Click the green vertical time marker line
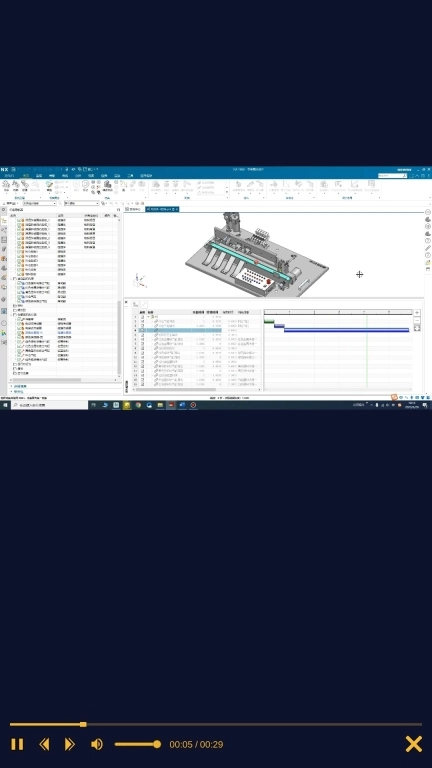Image resolution: width=432 pixels, height=768 pixels. click(366, 352)
